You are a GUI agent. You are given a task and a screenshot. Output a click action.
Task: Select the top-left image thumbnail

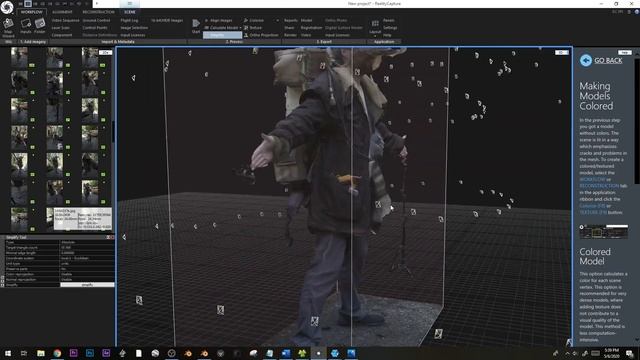[x=19, y=57]
